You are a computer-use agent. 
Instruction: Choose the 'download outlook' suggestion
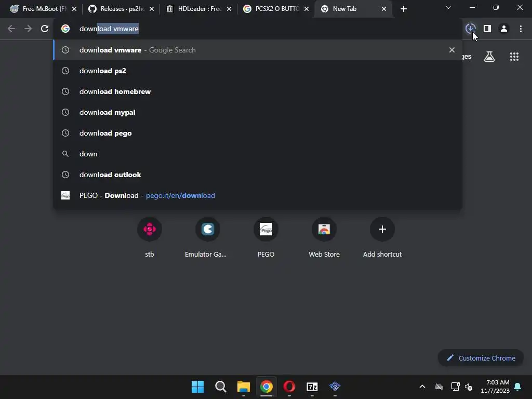click(x=258, y=175)
